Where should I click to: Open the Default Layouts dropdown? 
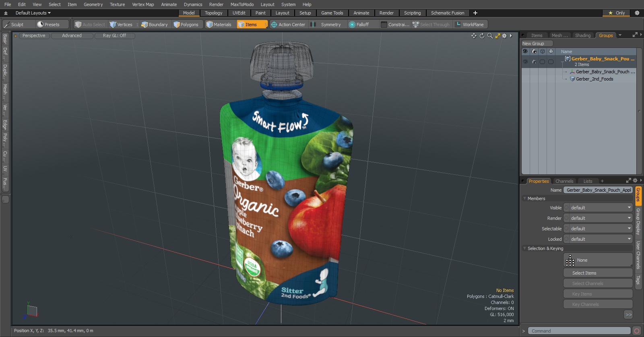pyautogui.click(x=33, y=13)
